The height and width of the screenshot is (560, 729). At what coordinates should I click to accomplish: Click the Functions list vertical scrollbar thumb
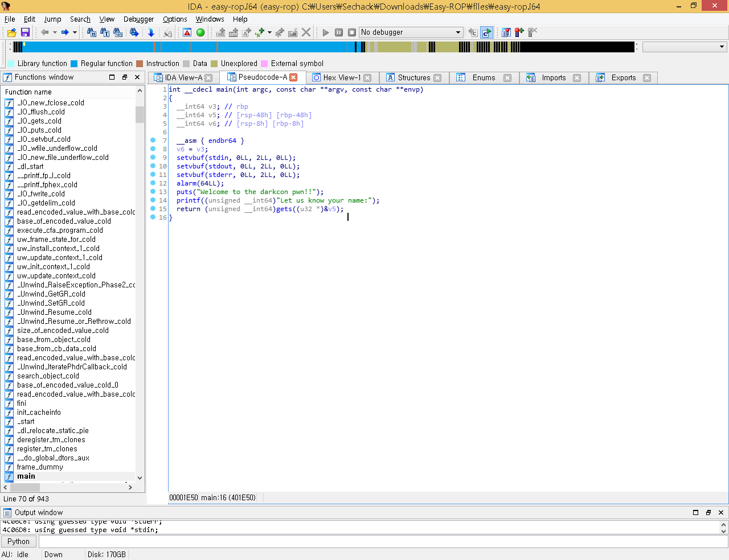coord(140,114)
